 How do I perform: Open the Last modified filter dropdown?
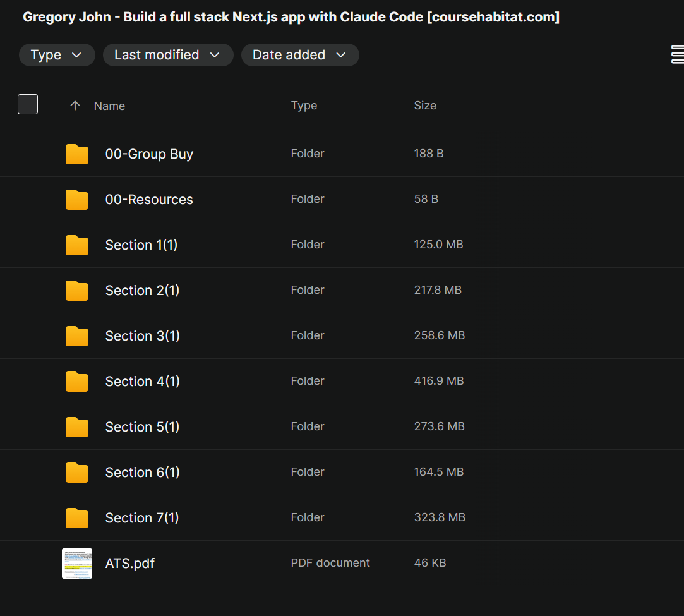pos(168,55)
